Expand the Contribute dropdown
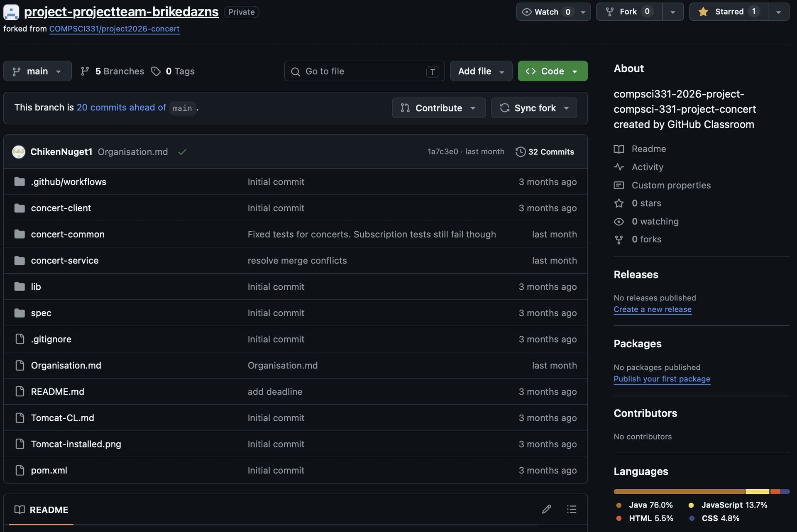The image size is (797, 532). [439, 108]
